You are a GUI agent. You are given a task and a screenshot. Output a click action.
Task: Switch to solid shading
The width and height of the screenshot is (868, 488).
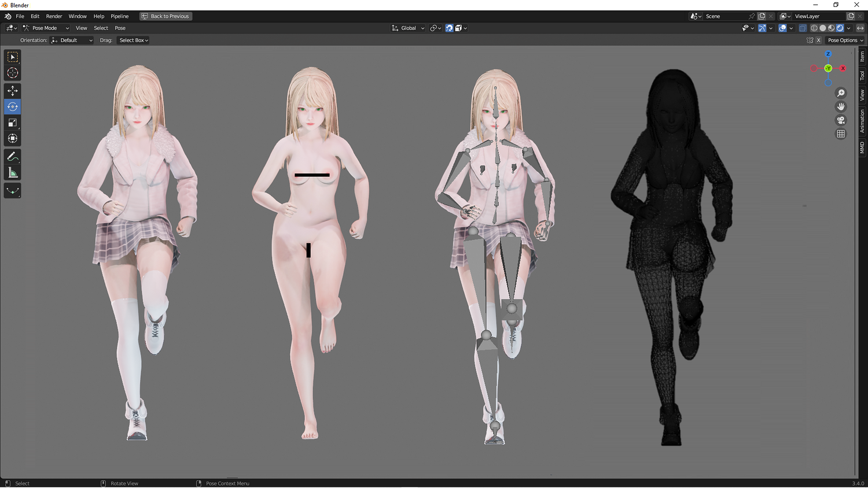point(823,28)
